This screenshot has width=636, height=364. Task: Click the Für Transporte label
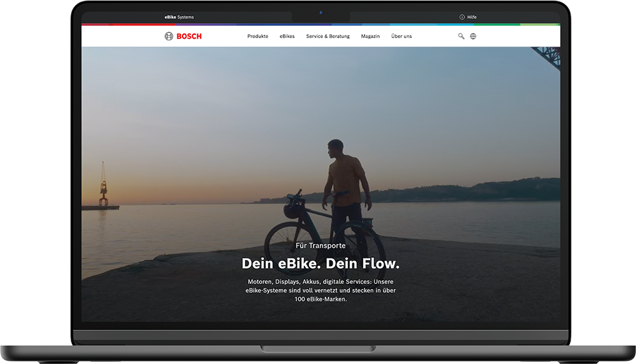tap(321, 246)
